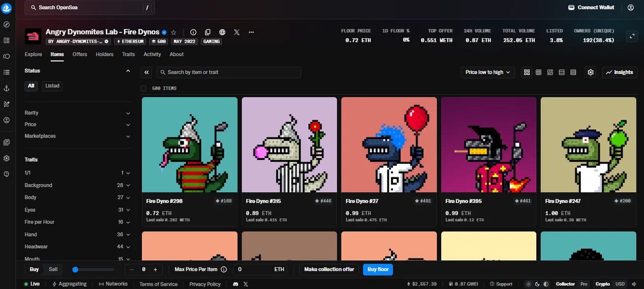The height and width of the screenshot is (289, 644).
Task: Expand the Eyes trait
Action: 77,210
